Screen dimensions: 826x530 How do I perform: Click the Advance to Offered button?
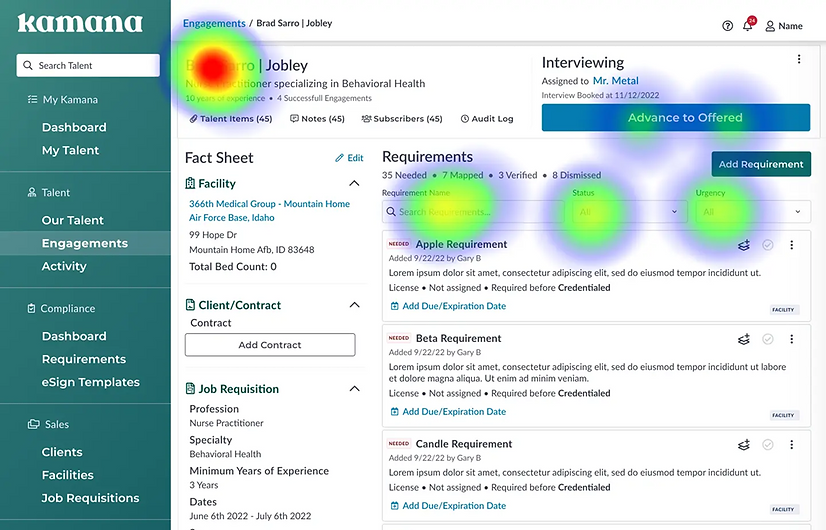coord(676,118)
